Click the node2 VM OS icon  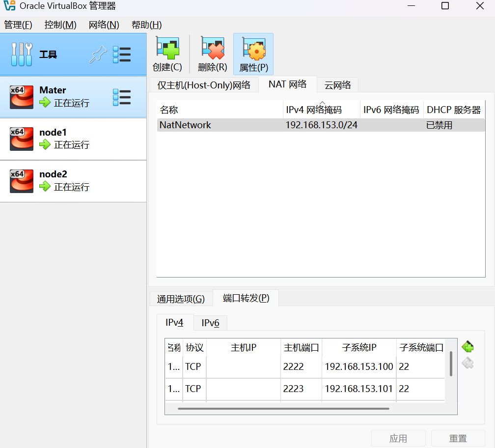22,181
